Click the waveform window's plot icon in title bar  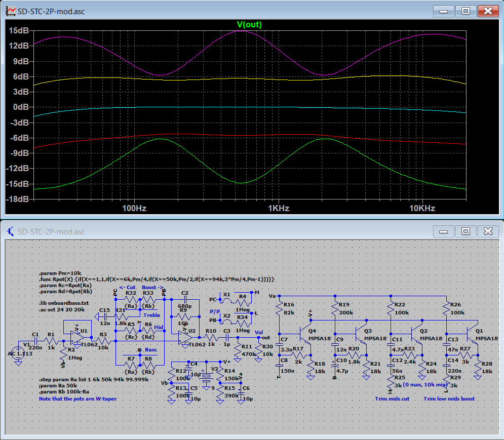pyautogui.click(x=11, y=11)
